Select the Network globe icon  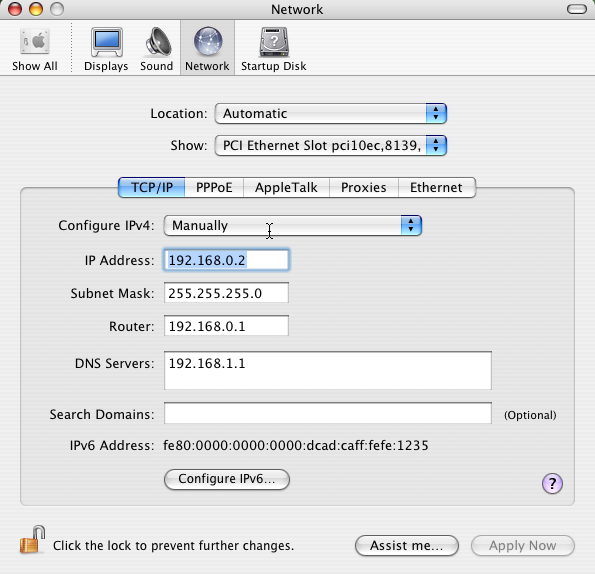(x=208, y=42)
